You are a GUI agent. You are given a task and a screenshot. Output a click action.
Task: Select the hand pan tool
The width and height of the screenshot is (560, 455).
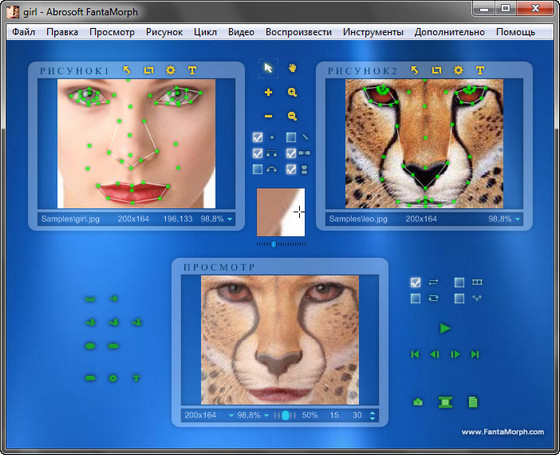click(x=292, y=68)
